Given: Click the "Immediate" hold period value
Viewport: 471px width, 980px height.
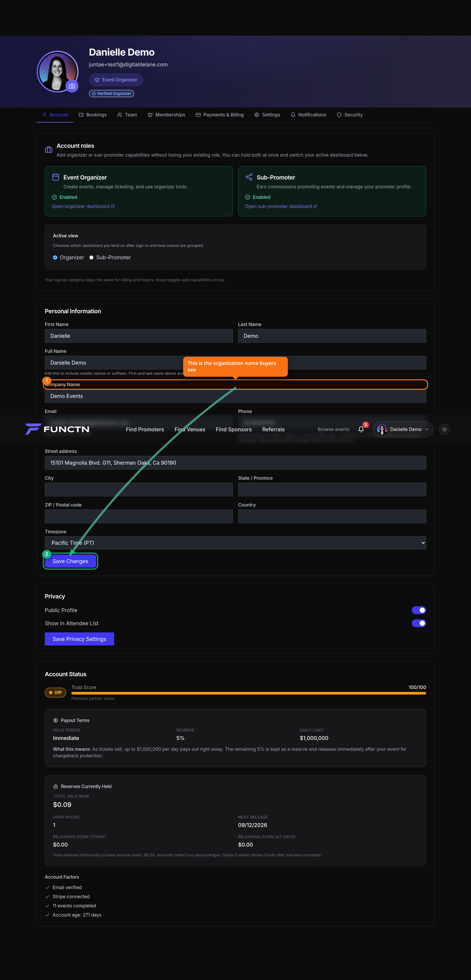Looking at the screenshot, I should [66, 738].
